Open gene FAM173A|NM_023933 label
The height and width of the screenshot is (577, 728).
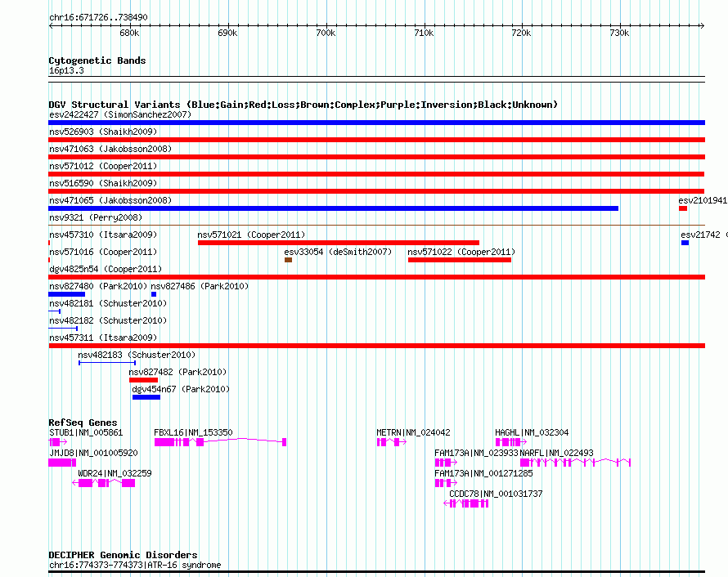[476, 453]
